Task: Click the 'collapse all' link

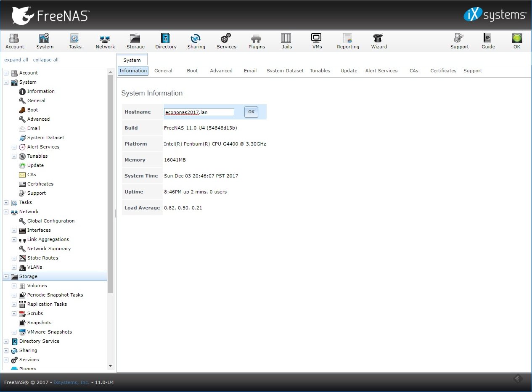Action: (46, 60)
